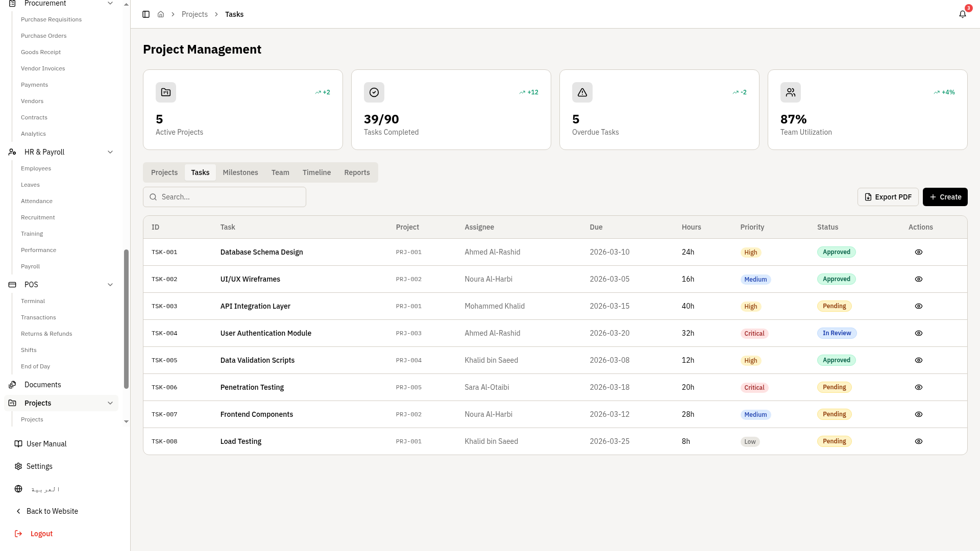The height and width of the screenshot is (551, 980).
Task: Click the sidebar vertical scrollbar
Action: 126,319
